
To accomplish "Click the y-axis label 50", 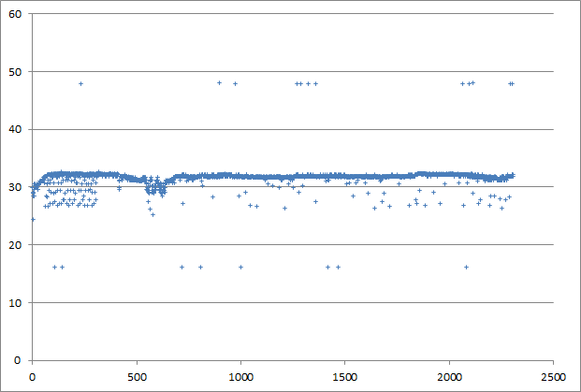I will coord(16,72).
